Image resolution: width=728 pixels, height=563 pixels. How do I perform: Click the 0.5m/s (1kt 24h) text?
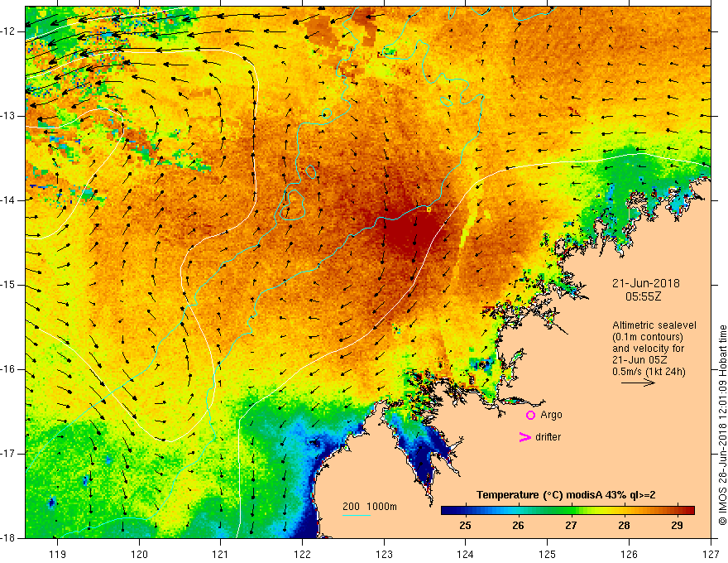coord(649,372)
